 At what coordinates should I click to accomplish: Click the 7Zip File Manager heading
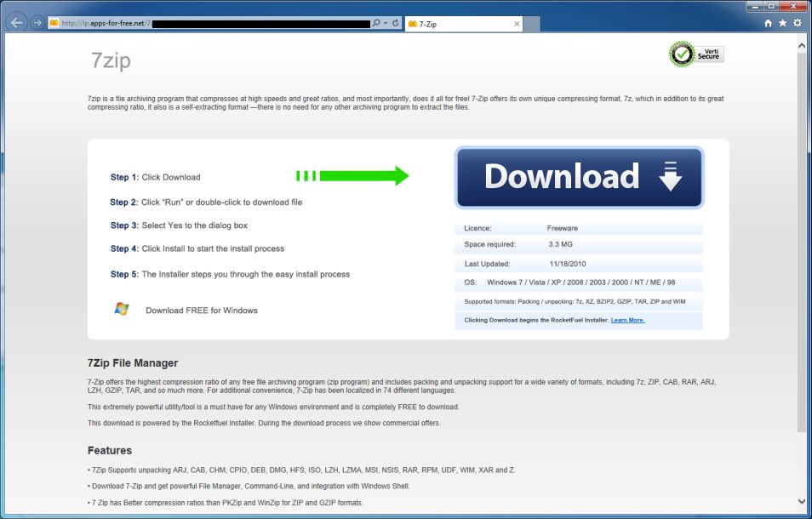click(x=133, y=363)
